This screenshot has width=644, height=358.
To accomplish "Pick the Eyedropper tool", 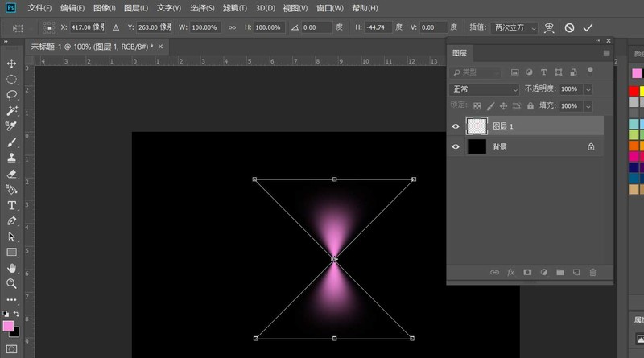I will [11, 126].
